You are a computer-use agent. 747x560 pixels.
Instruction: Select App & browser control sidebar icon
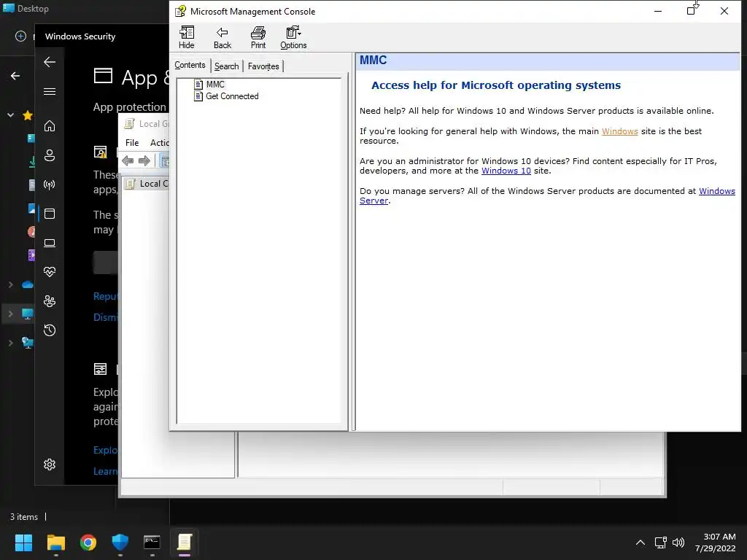click(x=50, y=214)
